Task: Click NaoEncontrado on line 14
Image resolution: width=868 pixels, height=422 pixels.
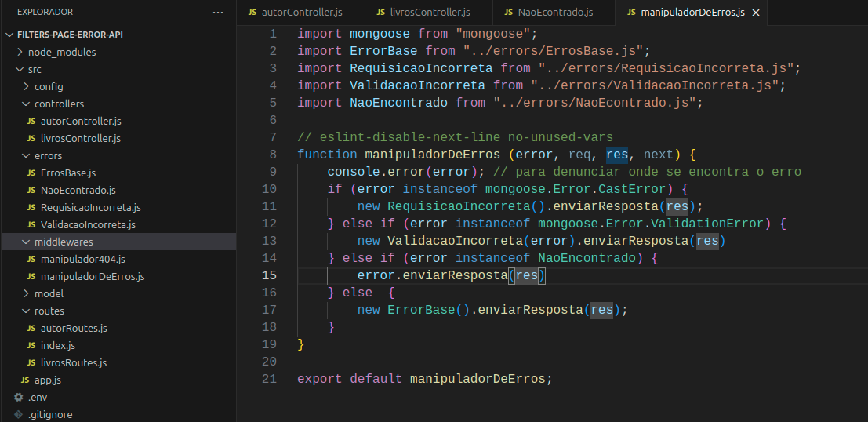Action: click(x=587, y=258)
